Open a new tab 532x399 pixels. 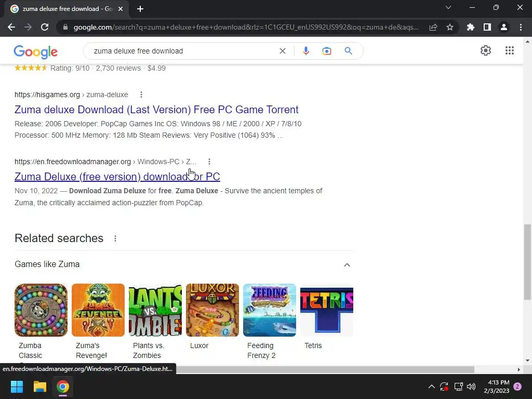(x=140, y=9)
